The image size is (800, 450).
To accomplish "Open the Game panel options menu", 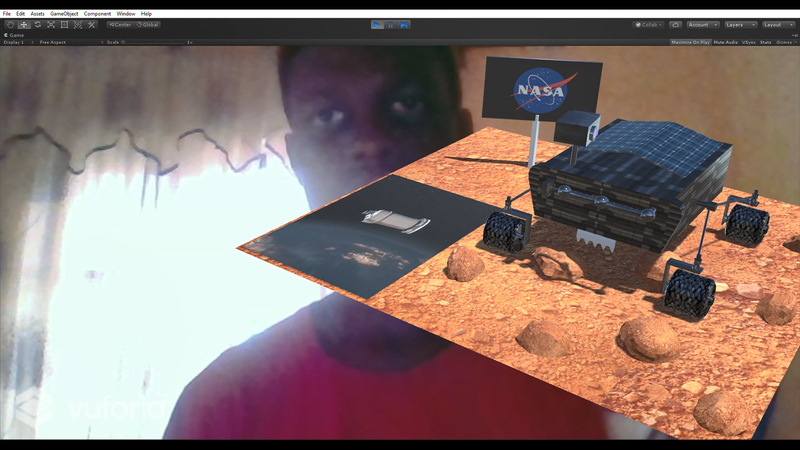I will tap(795, 35).
